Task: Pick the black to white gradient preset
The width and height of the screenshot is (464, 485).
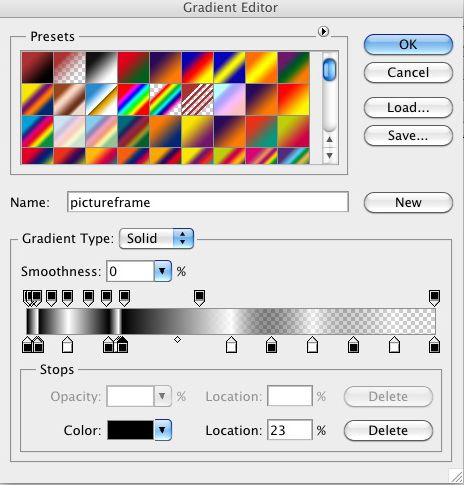Action: coord(101,67)
